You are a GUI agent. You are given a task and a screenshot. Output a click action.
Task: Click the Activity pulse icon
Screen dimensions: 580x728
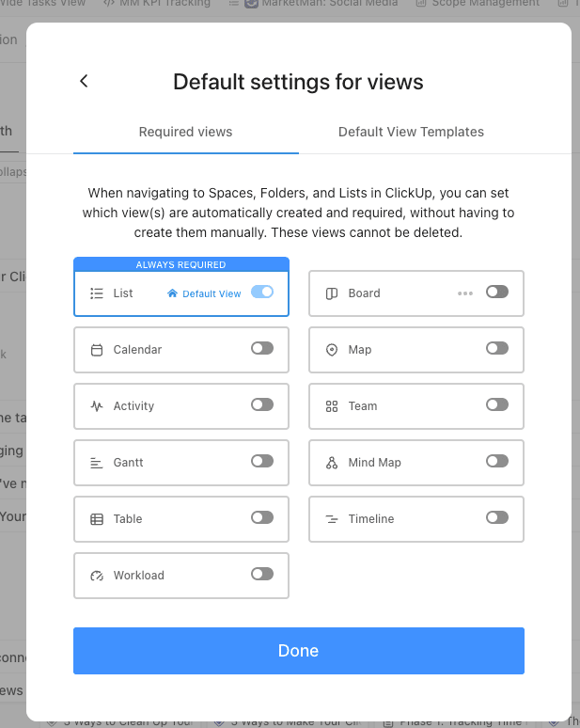pos(97,406)
